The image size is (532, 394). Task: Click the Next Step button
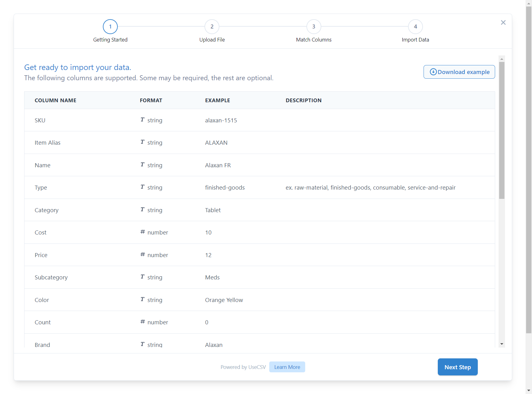458,367
